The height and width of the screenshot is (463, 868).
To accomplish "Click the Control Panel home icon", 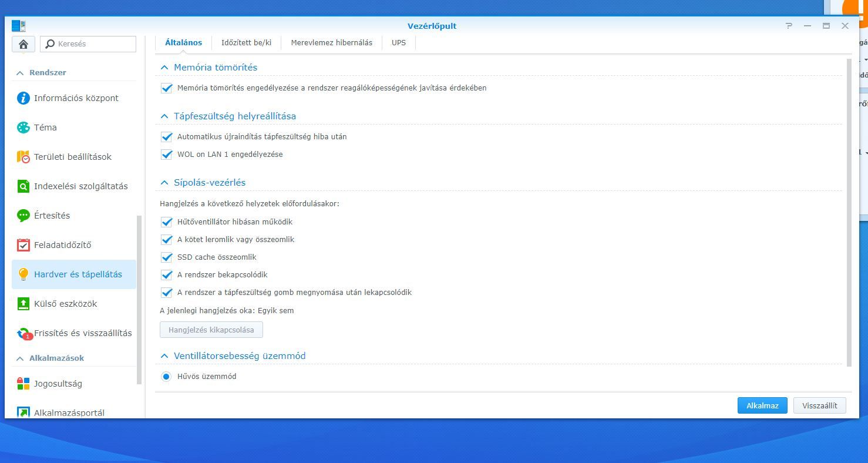I will point(23,44).
